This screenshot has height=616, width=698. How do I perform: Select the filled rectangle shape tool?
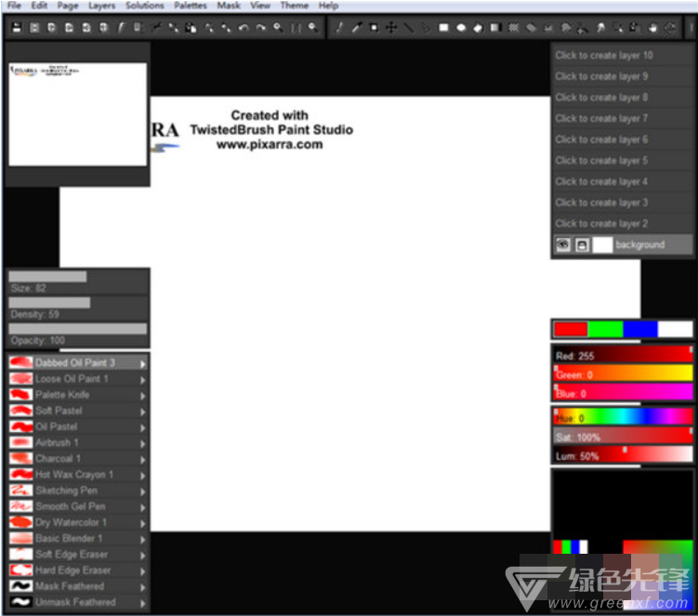[443, 28]
